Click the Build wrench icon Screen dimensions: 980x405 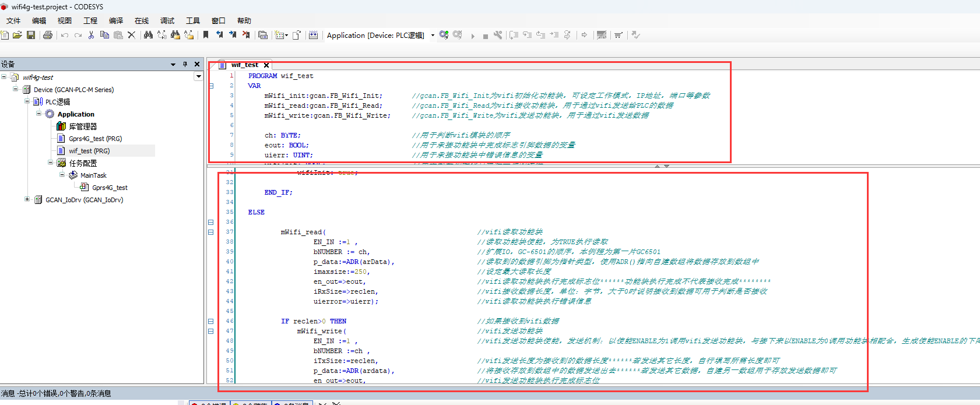[x=497, y=35]
